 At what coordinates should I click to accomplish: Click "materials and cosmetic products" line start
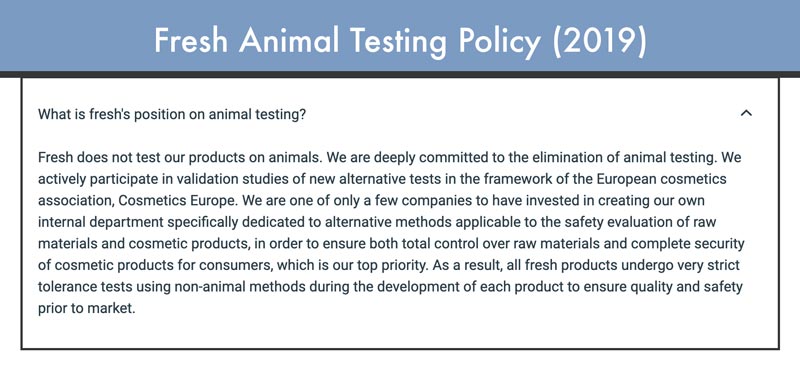[x=144, y=244]
